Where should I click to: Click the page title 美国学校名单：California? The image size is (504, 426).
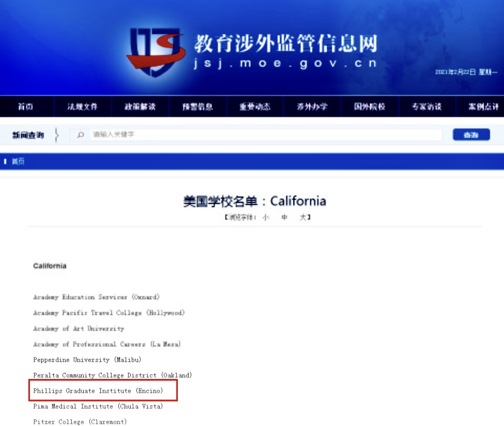pos(254,201)
